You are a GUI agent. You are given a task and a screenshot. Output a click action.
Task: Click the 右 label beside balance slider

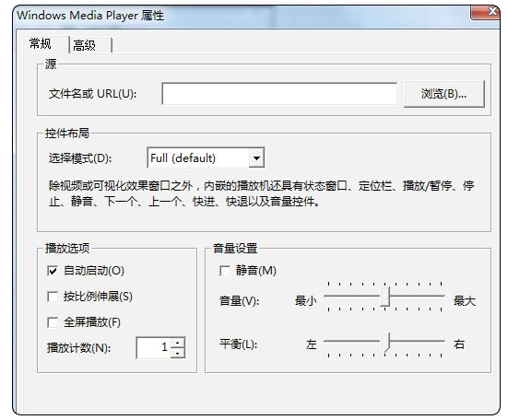tap(459, 344)
